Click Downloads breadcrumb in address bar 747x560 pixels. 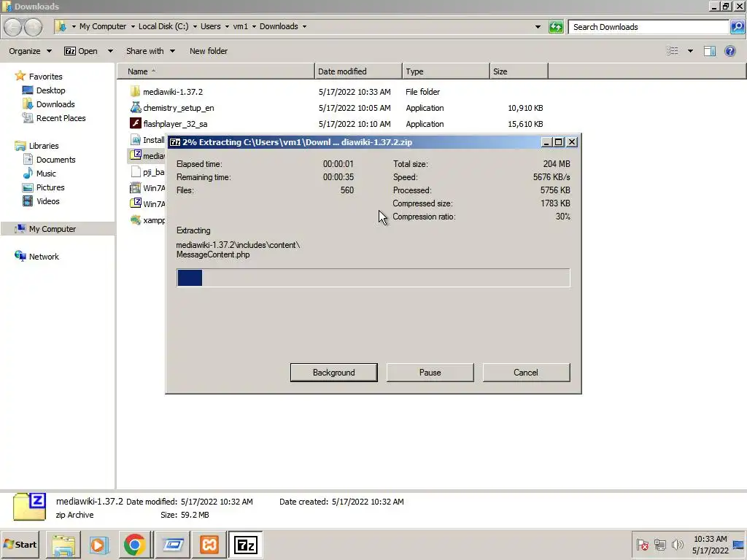(x=279, y=26)
